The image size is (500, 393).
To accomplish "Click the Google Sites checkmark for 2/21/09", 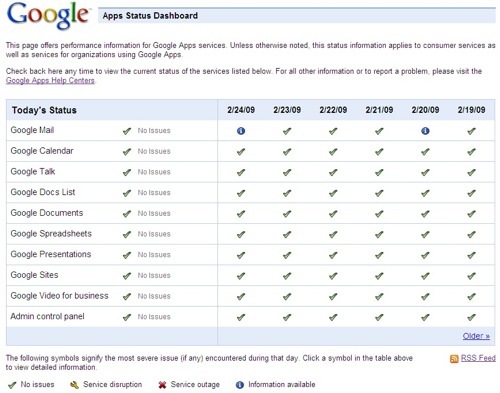I will [x=379, y=276].
